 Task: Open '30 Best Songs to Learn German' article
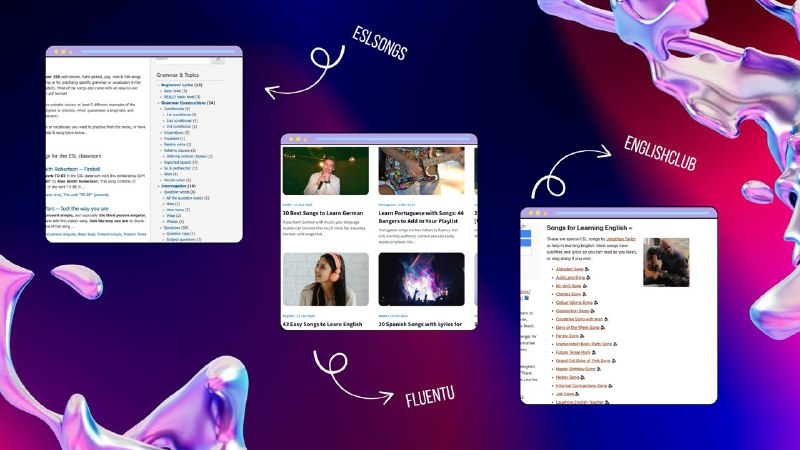pos(323,213)
